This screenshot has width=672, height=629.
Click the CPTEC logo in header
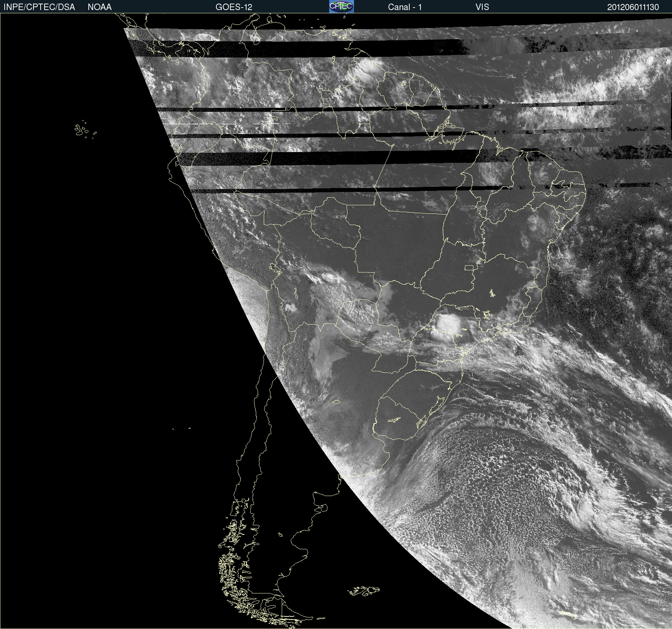pos(341,6)
